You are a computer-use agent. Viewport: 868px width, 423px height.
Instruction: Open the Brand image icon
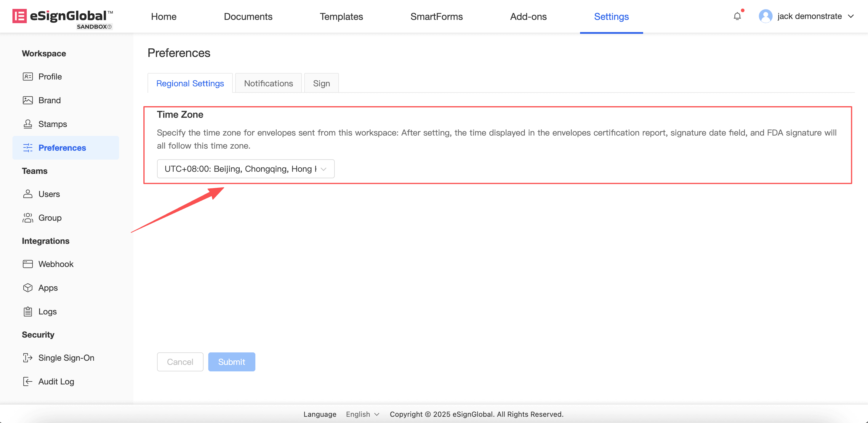28,100
